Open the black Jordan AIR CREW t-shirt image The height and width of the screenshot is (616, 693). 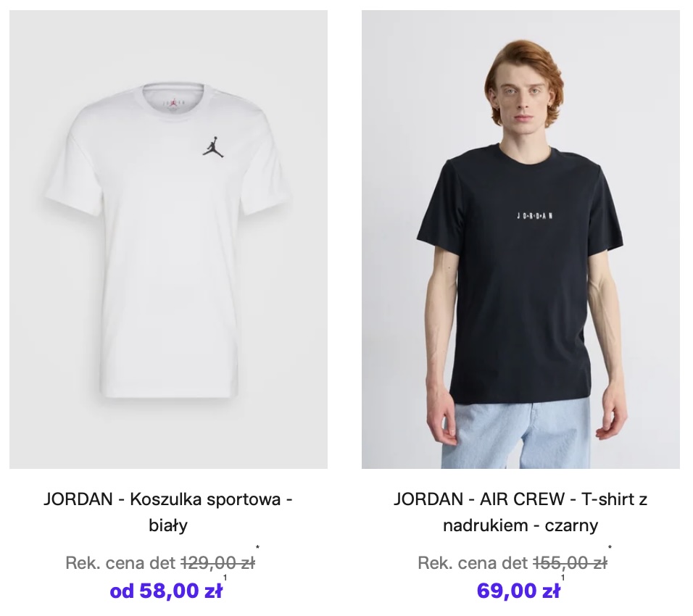coord(520,239)
